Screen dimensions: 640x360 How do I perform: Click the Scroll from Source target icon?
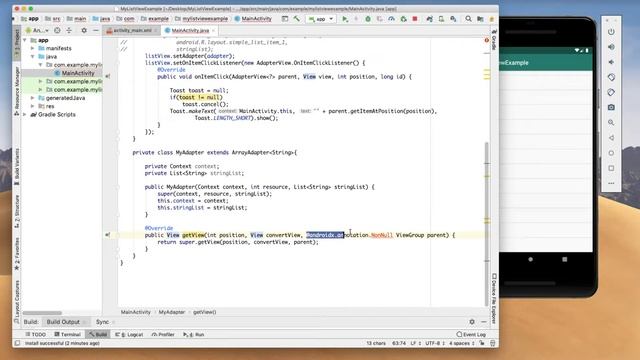coord(57,30)
